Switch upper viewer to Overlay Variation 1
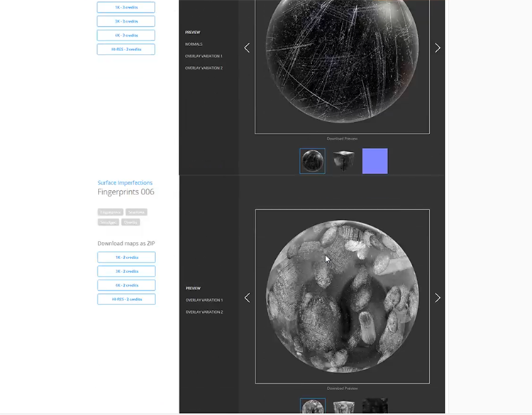 [204, 56]
